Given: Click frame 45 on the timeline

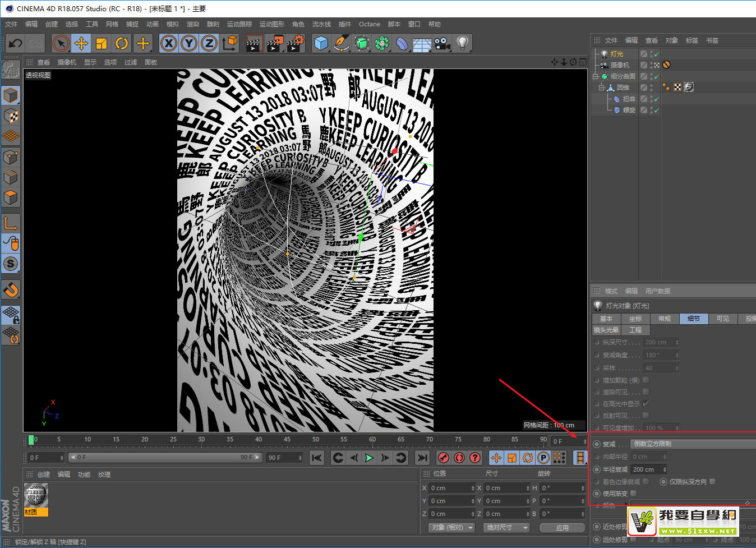Looking at the screenshot, I should [x=287, y=440].
